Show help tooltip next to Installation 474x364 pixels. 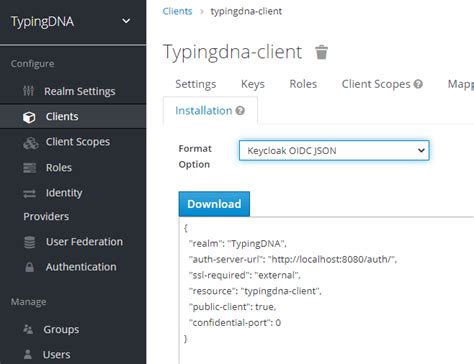tap(240, 110)
